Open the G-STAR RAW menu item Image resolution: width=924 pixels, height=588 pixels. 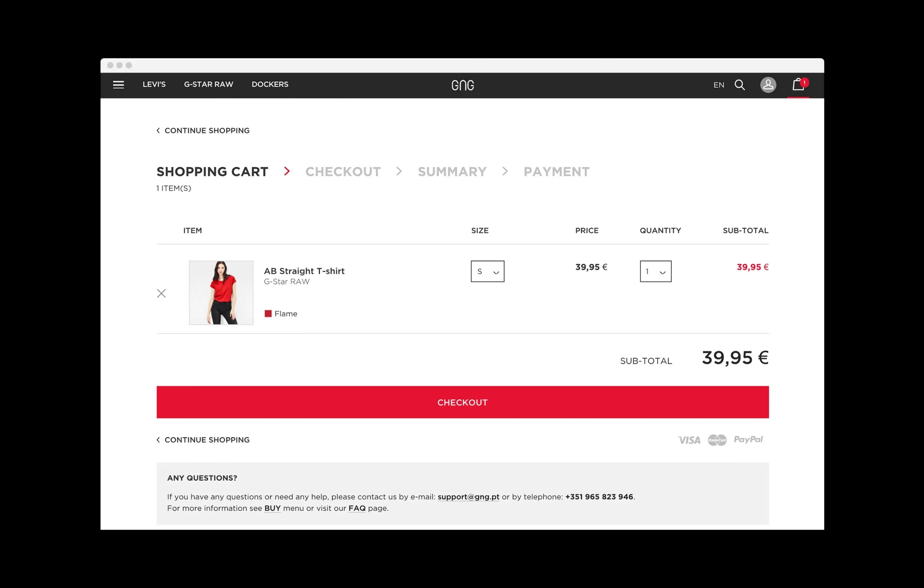point(208,84)
